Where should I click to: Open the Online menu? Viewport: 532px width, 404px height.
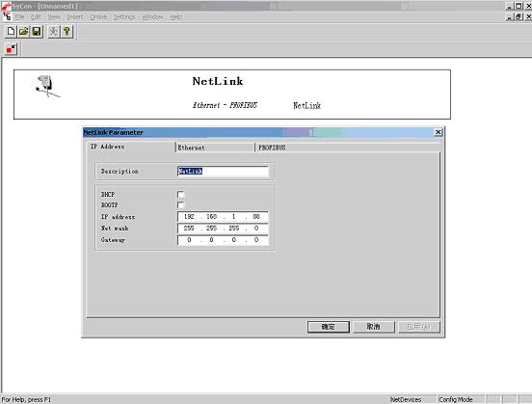point(98,17)
